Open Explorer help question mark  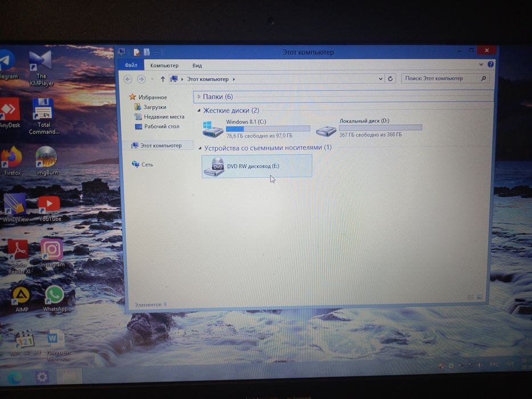490,64
